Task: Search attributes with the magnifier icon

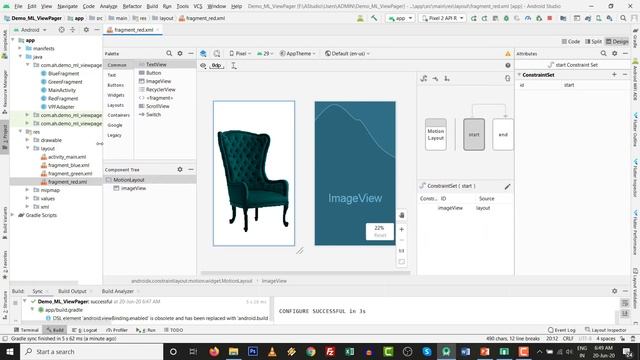Action: click(603, 53)
